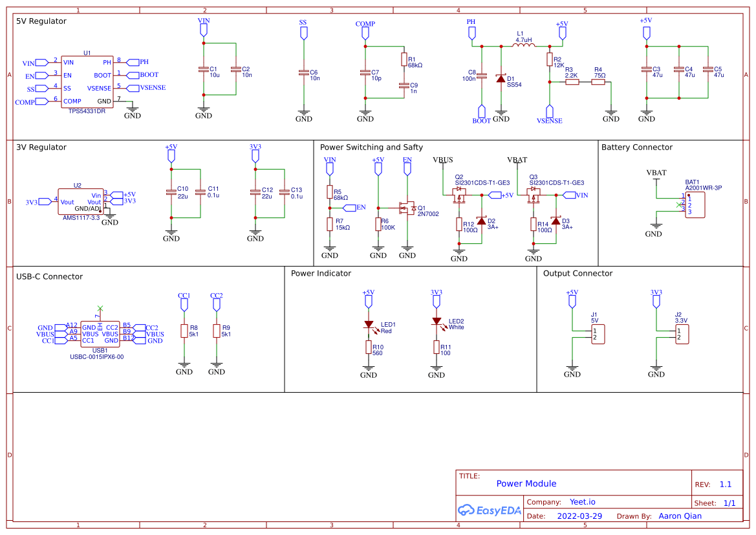The height and width of the screenshot is (535, 756).
Task: Click diode D2 3A+
Action: click(481, 221)
